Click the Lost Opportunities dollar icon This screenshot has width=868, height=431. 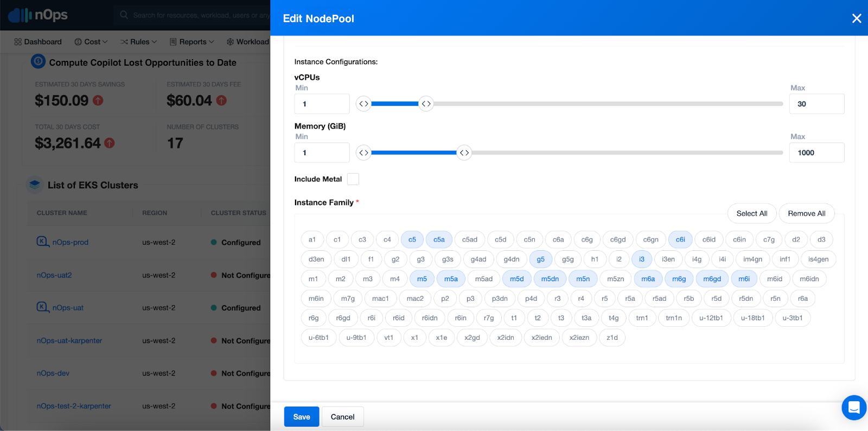click(38, 61)
